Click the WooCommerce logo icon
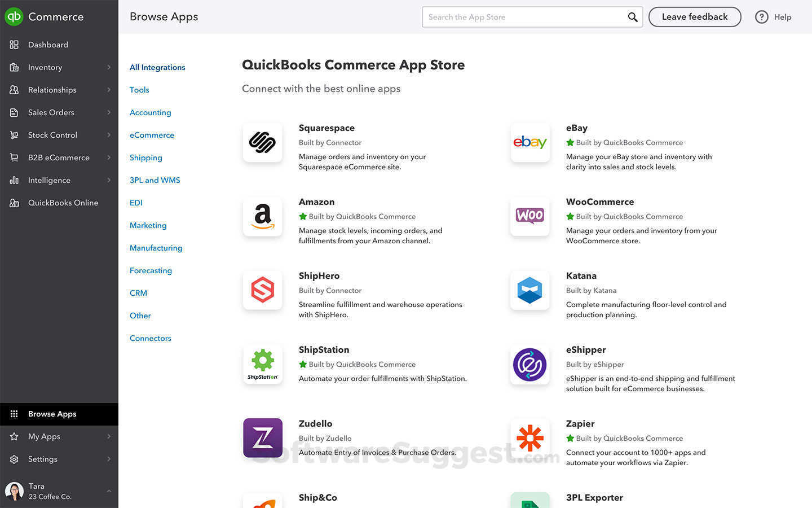This screenshot has height=508, width=812. (529, 216)
